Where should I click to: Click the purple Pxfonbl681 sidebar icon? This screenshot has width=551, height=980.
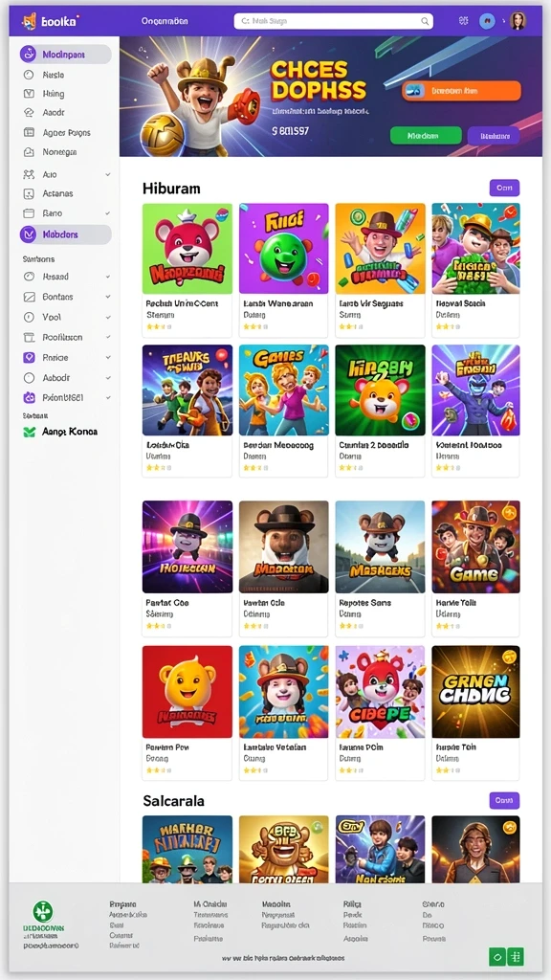pos(29,397)
